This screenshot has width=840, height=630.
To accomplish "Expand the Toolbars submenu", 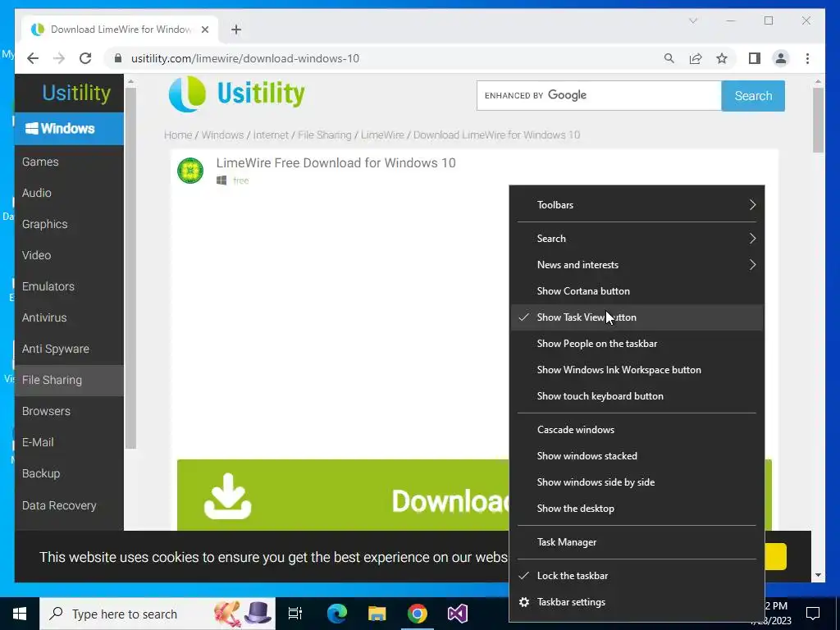I will pos(637,205).
